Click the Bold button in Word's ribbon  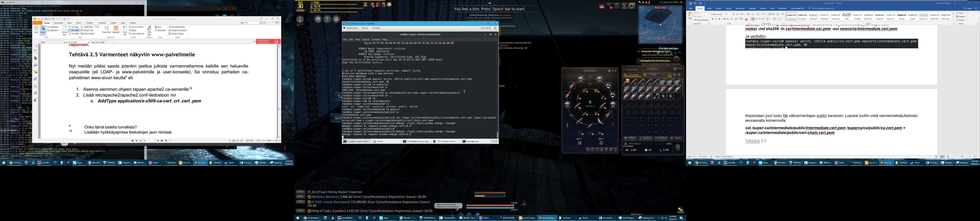[x=712, y=19]
